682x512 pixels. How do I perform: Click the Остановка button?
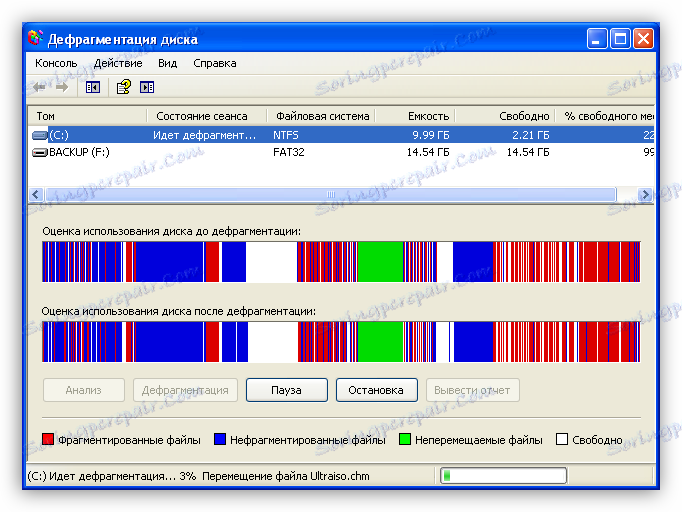tap(377, 390)
